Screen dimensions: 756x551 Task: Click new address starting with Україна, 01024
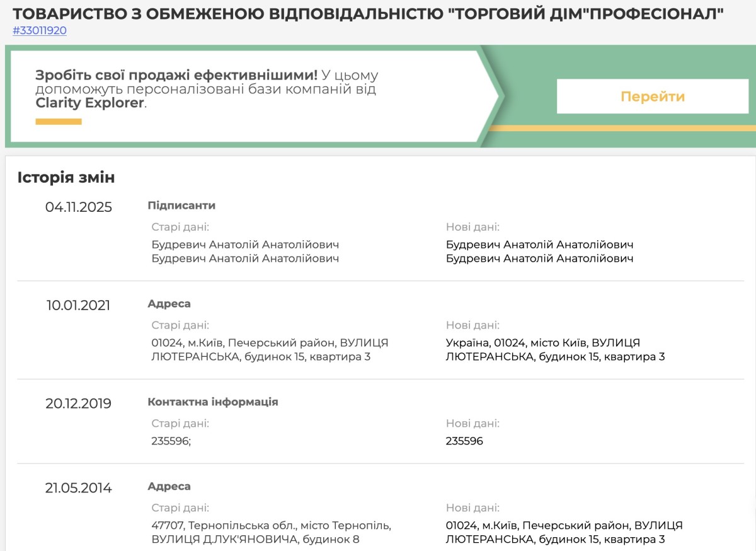(x=554, y=350)
